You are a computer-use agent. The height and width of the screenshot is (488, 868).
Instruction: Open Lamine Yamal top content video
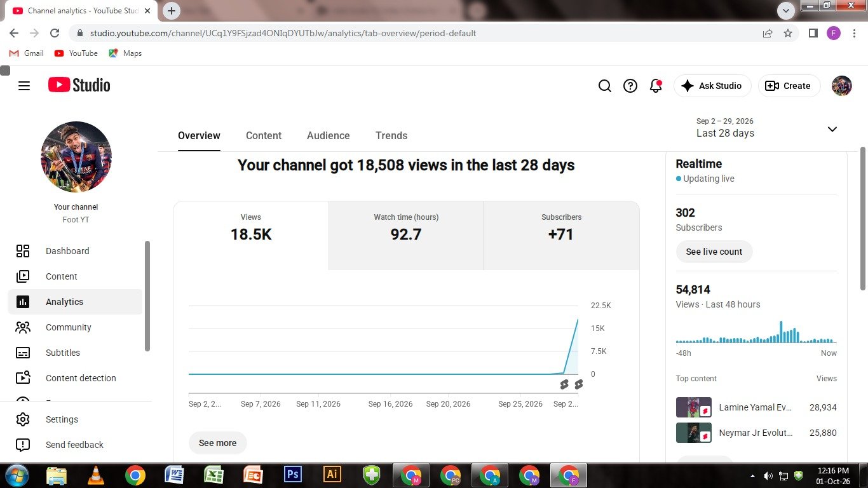[756, 407]
